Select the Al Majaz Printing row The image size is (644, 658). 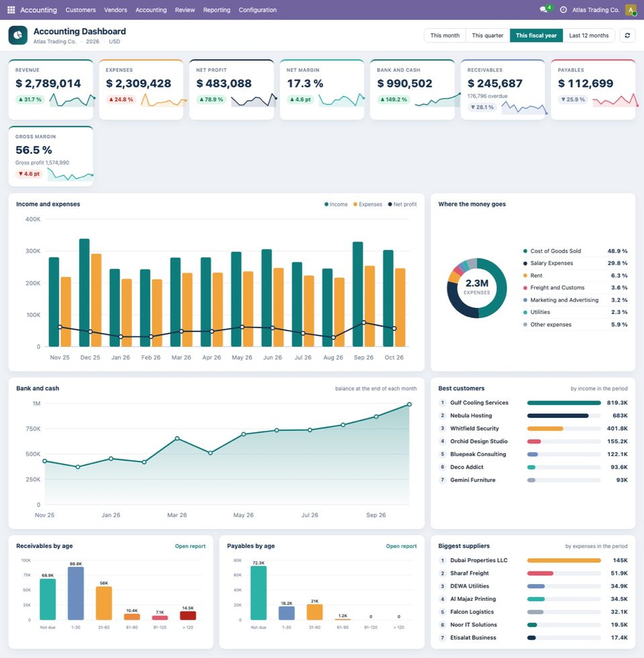click(533, 599)
